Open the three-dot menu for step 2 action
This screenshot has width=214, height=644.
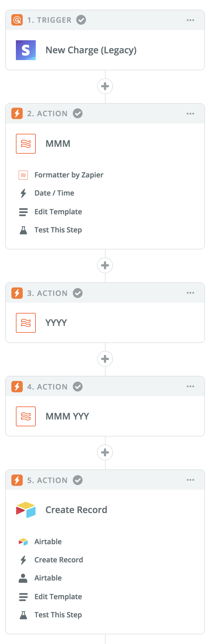click(x=190, y=114)
